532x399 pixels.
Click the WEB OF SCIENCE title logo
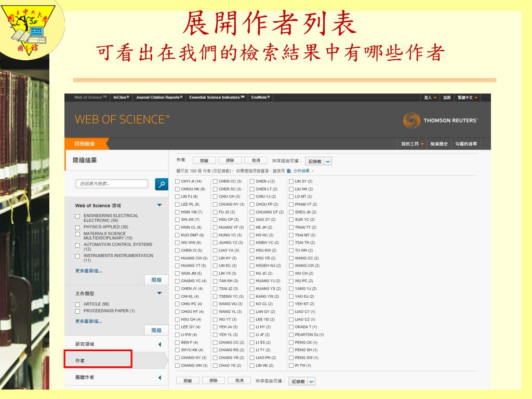click(122, 119)
